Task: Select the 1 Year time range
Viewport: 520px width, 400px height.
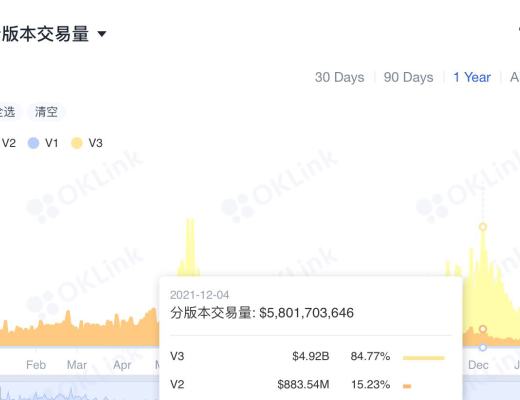Action: click(472, 77)
